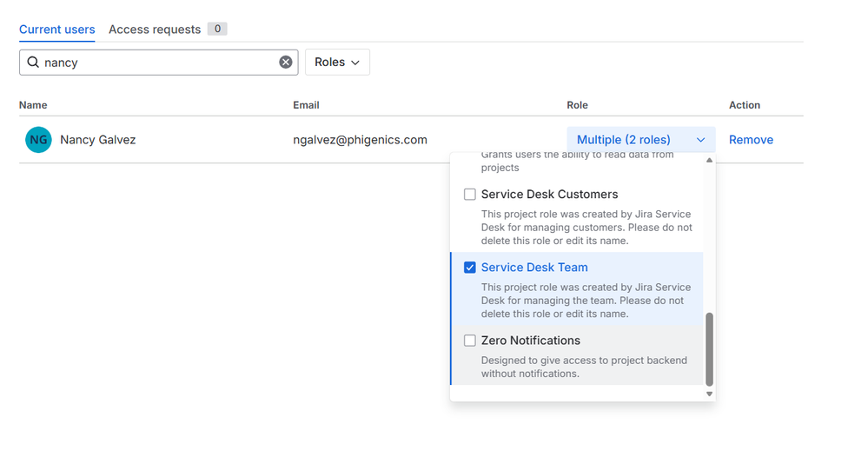Click the roles list scroll-down arrow
The image size is (868, 457).
(x=709, y=394)
